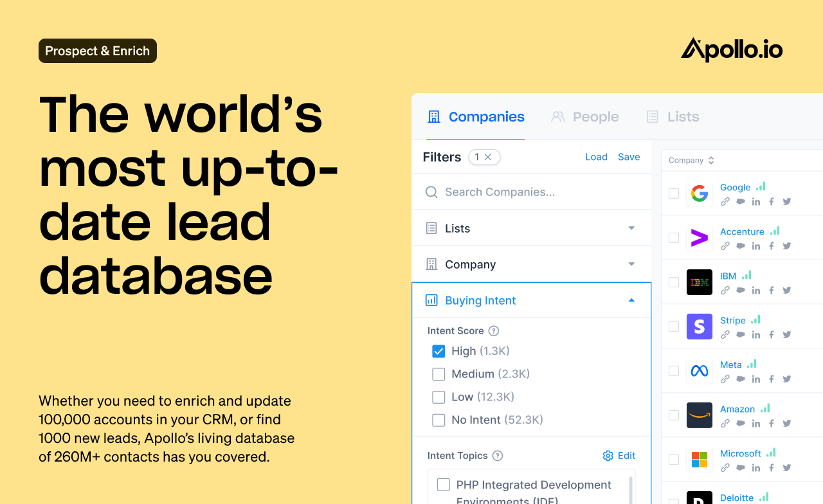Focus the Search Companies field

532,192
